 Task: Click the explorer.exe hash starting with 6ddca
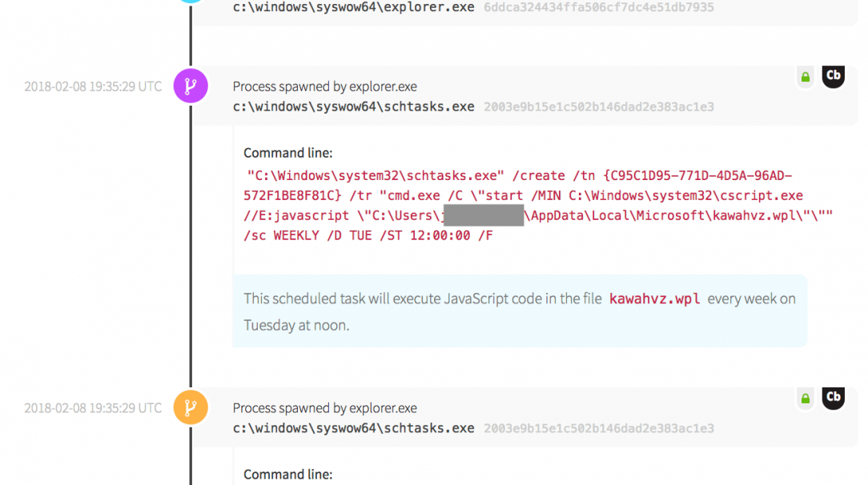pyautogui.click(x=598, y=7)
